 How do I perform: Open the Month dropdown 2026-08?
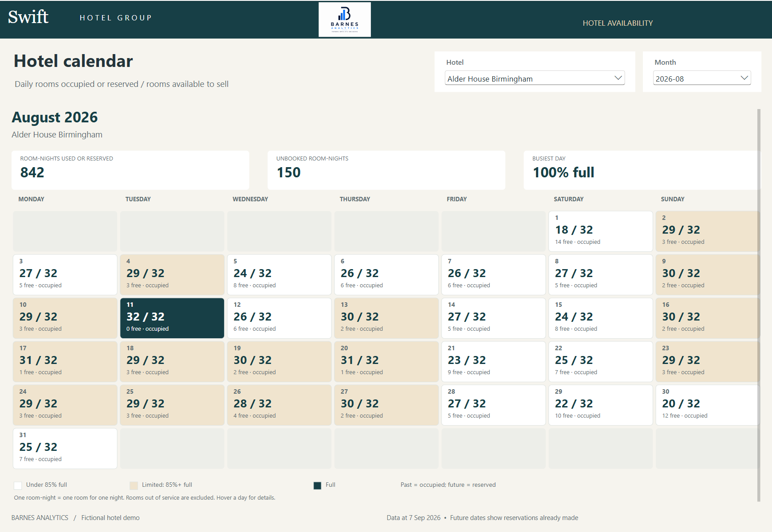click(x=702, y=78)
